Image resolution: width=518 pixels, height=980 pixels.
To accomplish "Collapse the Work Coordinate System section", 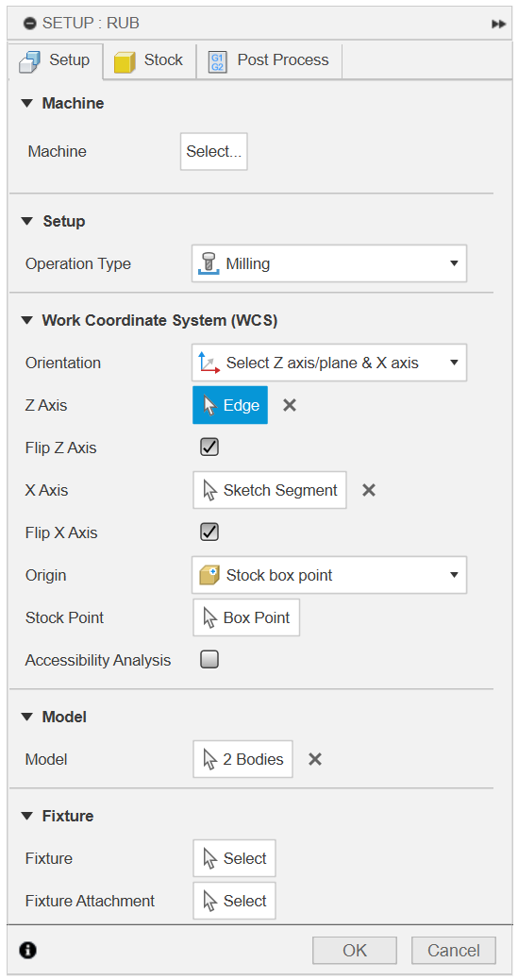I will coord(26,321).
